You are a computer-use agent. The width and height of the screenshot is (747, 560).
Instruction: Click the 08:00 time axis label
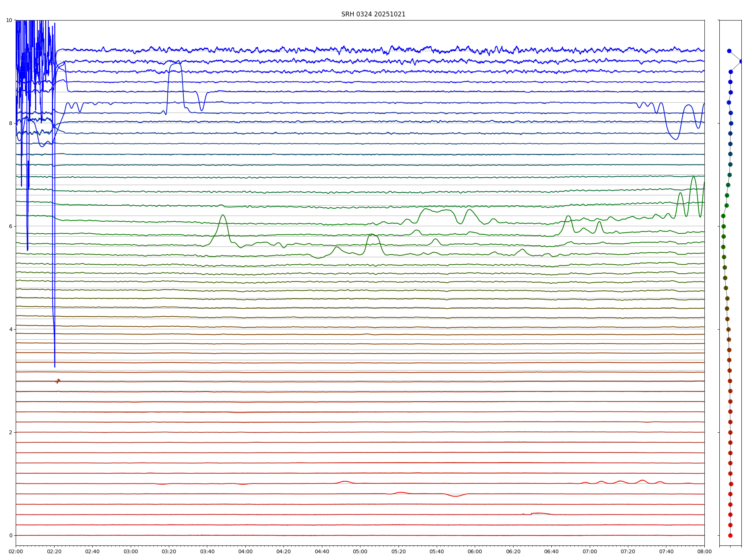(704, 551)
